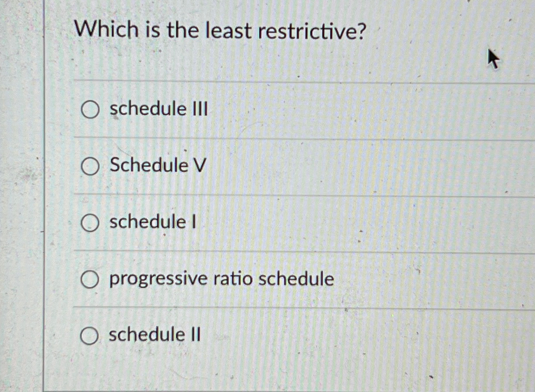Select the radio button for progressive ratio schedule
Image resolution: width=535 pixels, height=392 pixels.
point(90,280)
